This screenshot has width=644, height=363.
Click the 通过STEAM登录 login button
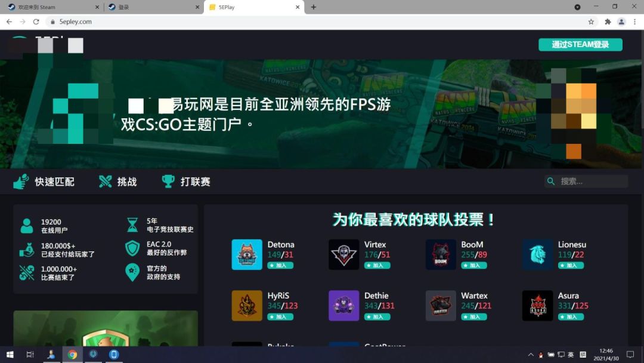pos(580,44)
